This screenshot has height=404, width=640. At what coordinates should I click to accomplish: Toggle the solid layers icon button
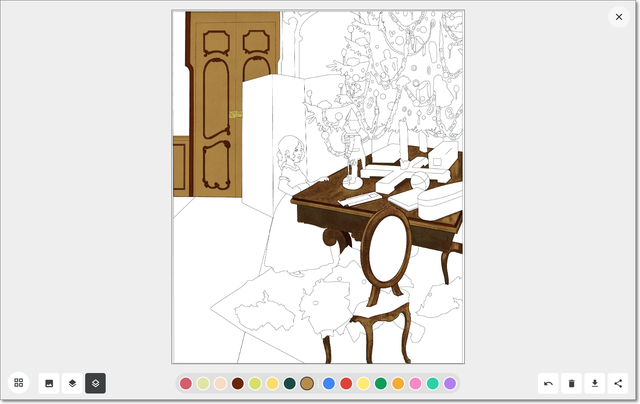tap(72, 383)
